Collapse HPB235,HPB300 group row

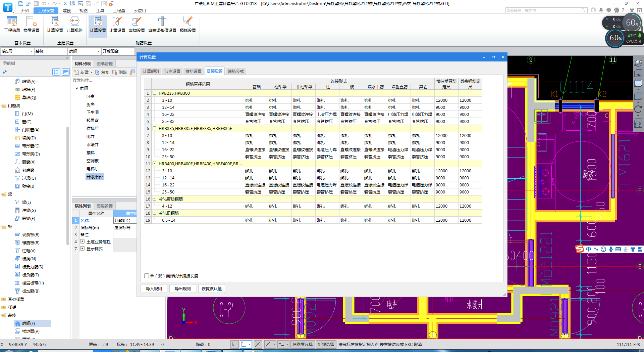pos(155,93)
